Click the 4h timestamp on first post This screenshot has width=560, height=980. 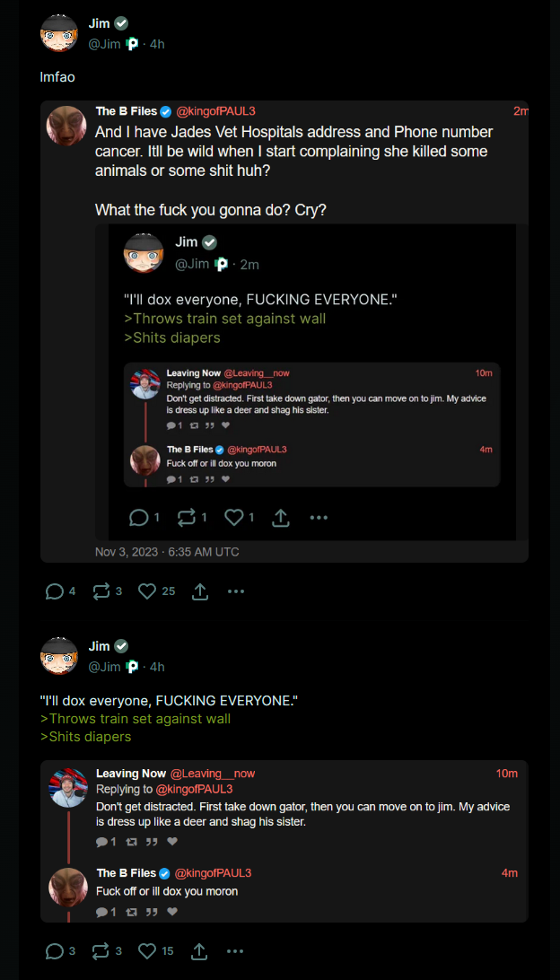click(157, 44)
